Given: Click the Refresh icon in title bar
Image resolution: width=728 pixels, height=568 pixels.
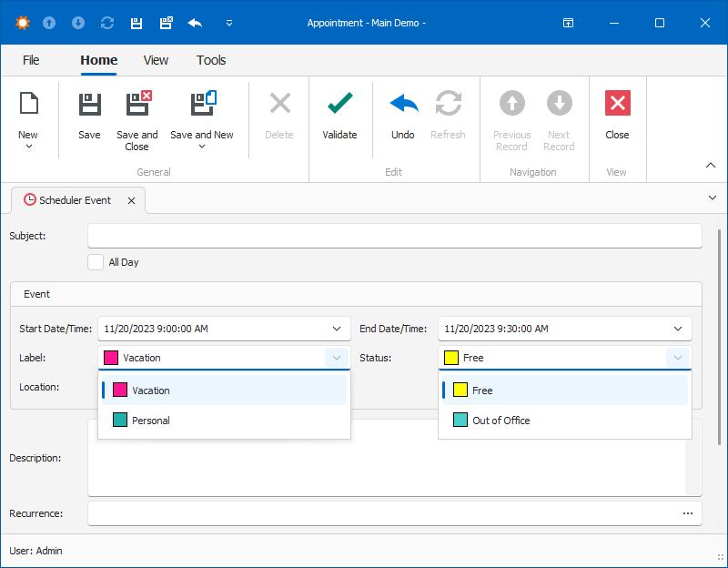Looking at the screenshot, I should pos(107,23).
